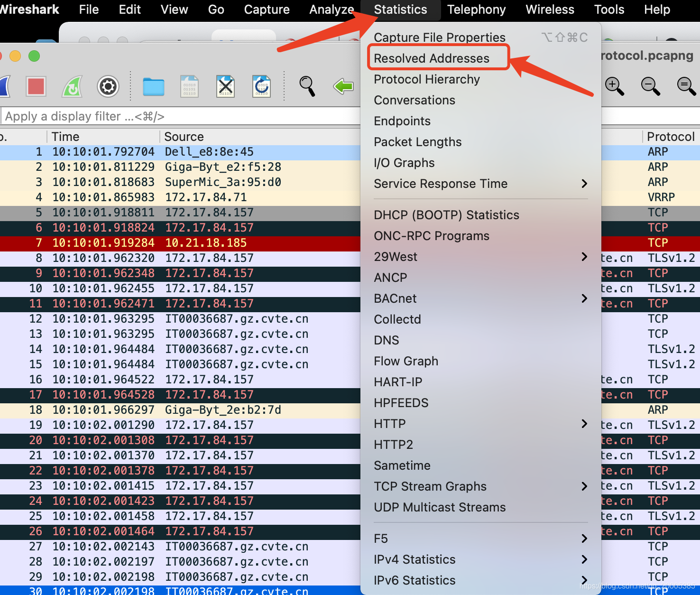Click the normal size zoom icon
Image resolution: width=700 pixels, height=595 pixels.
(687, 86)
